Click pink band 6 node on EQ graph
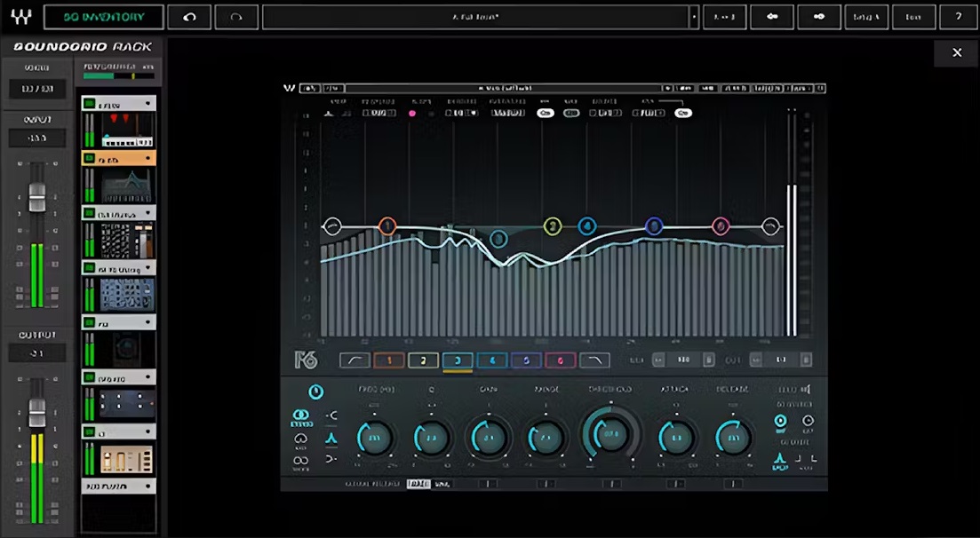 (x=721, y=226)
